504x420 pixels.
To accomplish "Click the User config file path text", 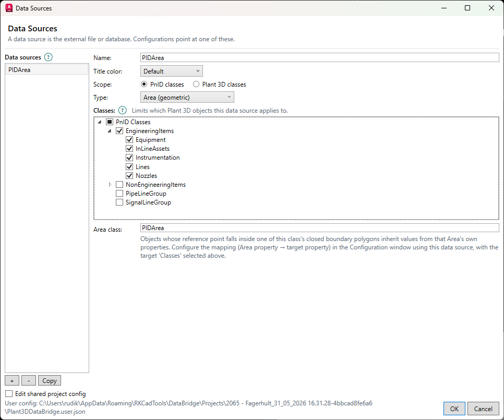I will pyautogui.click(x=188, y=407).
